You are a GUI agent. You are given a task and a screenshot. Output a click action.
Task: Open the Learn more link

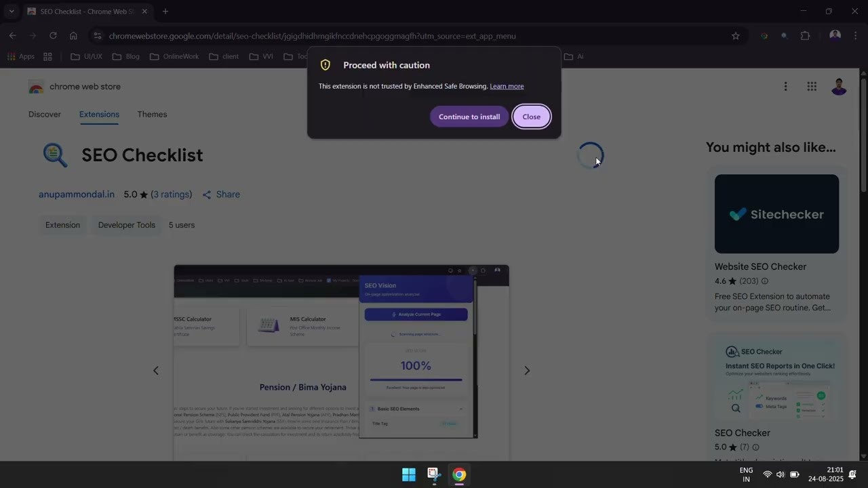coord(507,86)
